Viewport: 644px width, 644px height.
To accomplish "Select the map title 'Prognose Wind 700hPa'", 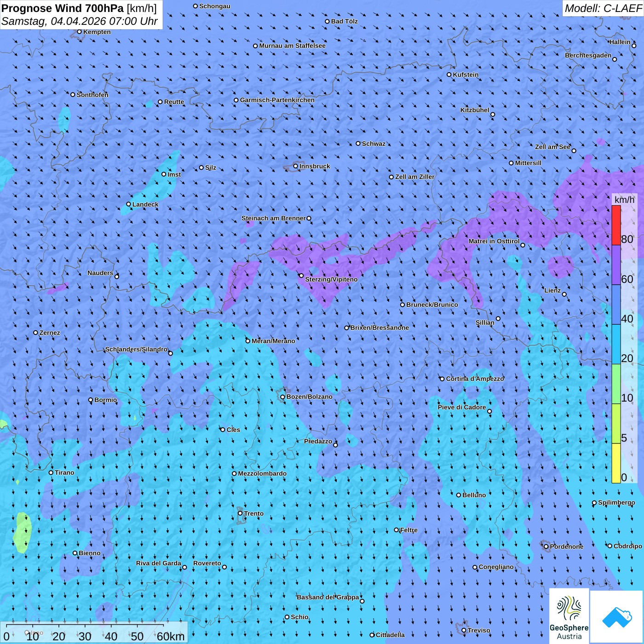I will coord(63,8).
